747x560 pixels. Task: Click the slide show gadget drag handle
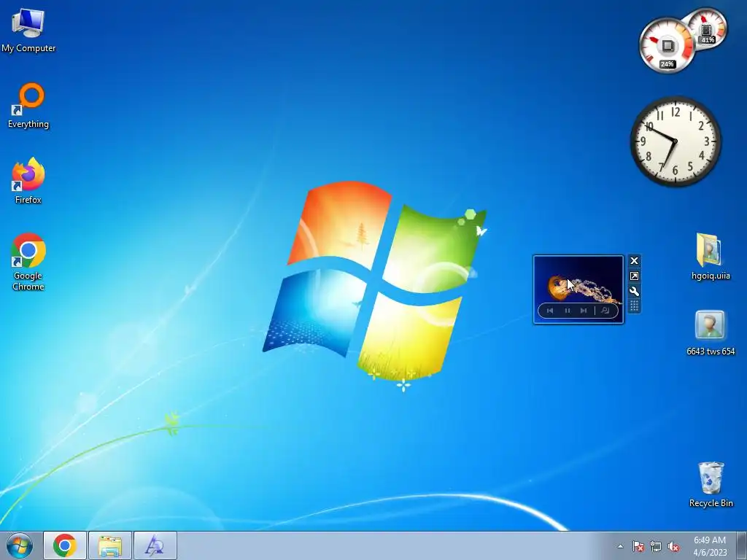634,306
